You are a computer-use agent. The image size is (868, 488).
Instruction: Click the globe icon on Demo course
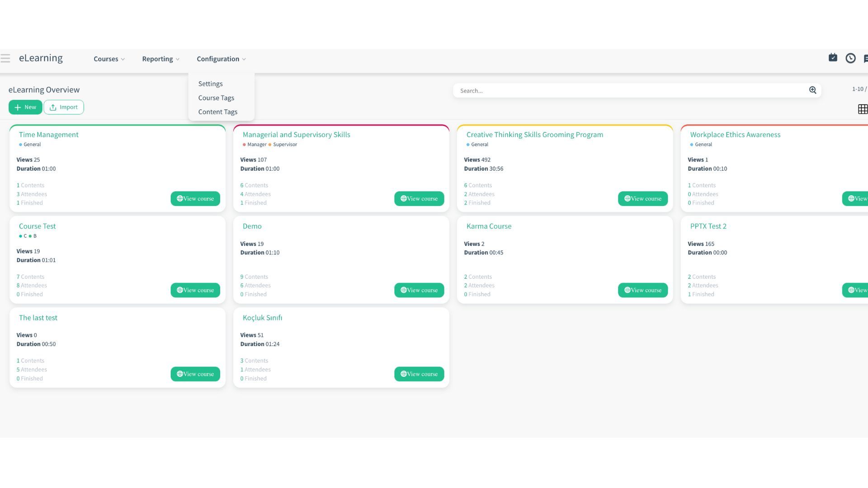[403, 290]
